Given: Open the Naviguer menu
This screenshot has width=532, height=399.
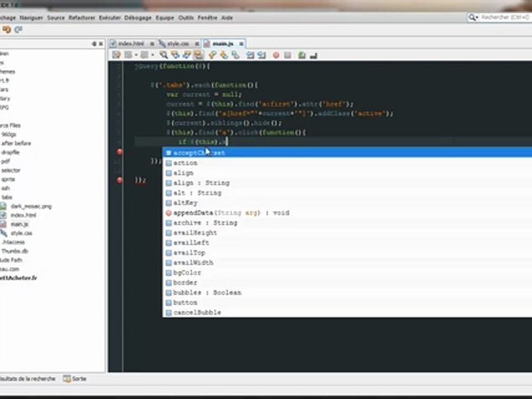Looking at the screenshot, I should (31, 18).
